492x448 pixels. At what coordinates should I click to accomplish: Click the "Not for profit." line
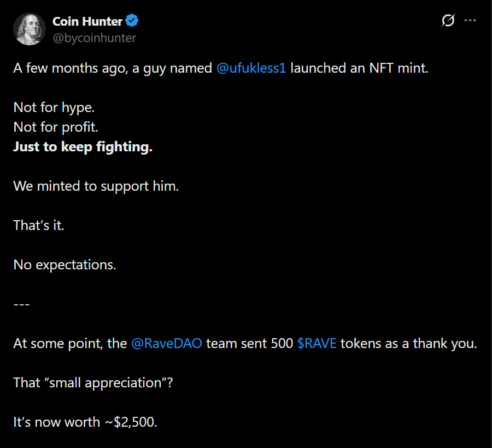(x=56, y=128)
